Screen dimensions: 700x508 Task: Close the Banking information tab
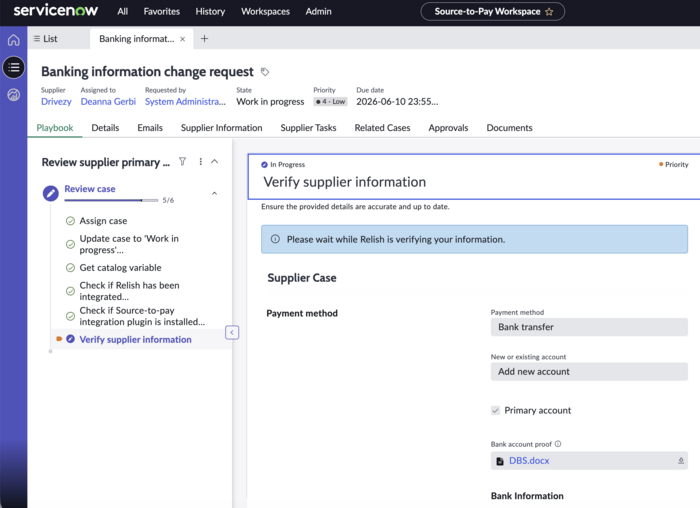182,39
